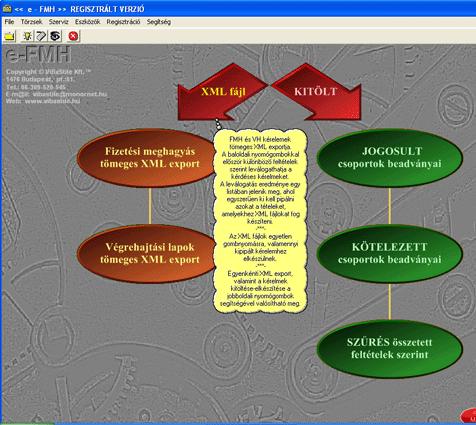Start Fizetési meghagyás tömeges XML export
The height and width of the screenshot is (425, 476).
pyautogui.click(x=147, y=158)
